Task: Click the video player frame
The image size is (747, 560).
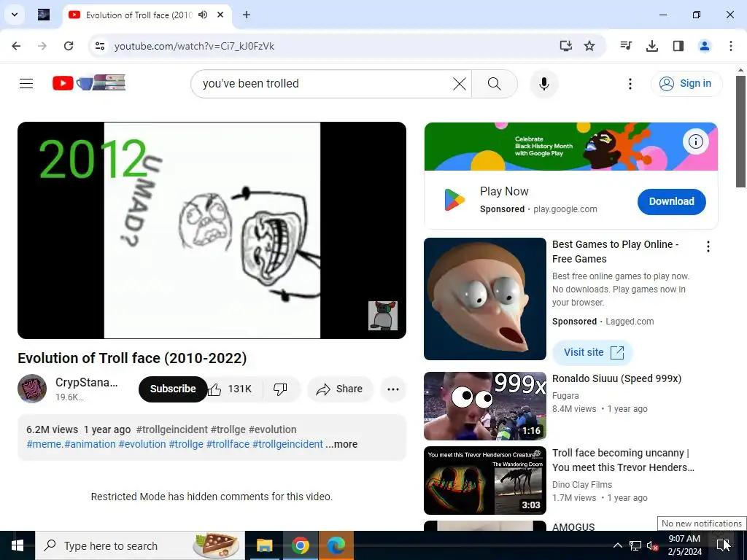Action: point(212,230)
